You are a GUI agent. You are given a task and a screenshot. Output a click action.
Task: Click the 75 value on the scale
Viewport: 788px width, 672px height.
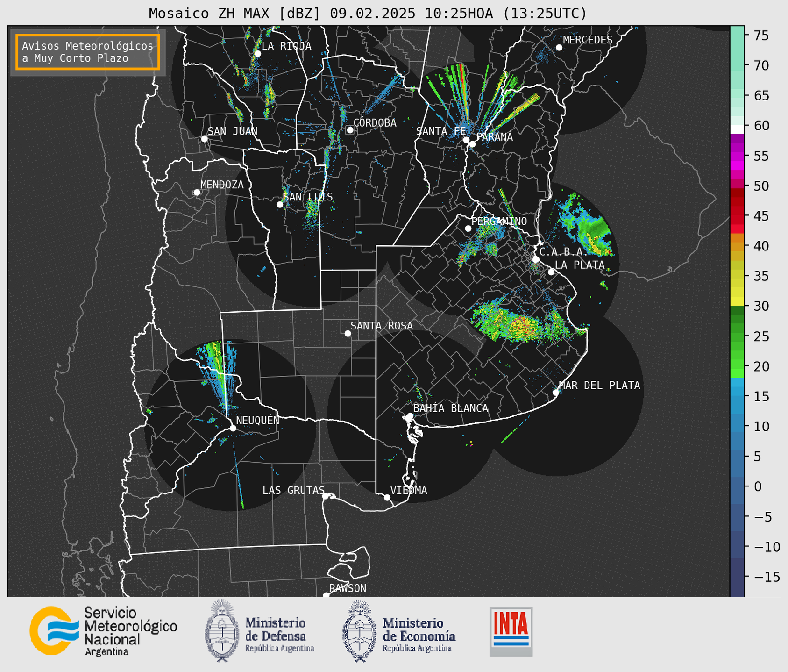point(761,36)
